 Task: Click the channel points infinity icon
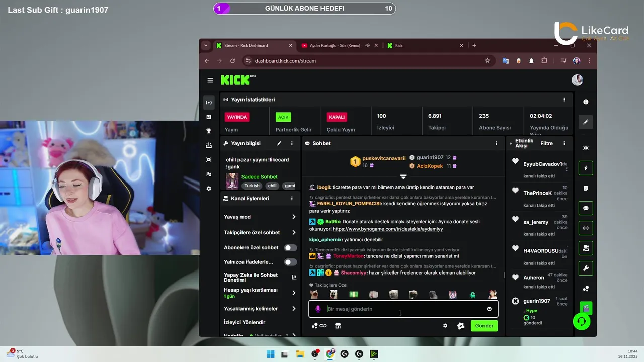[319, 326]
